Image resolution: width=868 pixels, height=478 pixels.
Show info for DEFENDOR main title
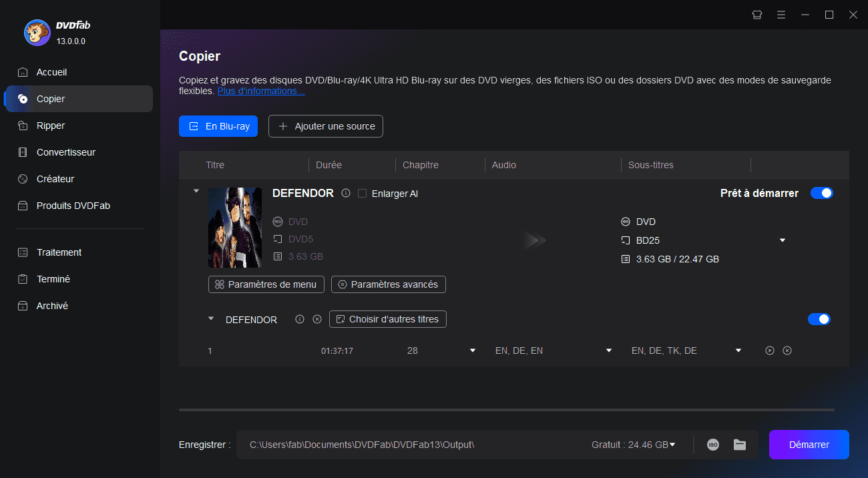[x=346, y=194]
